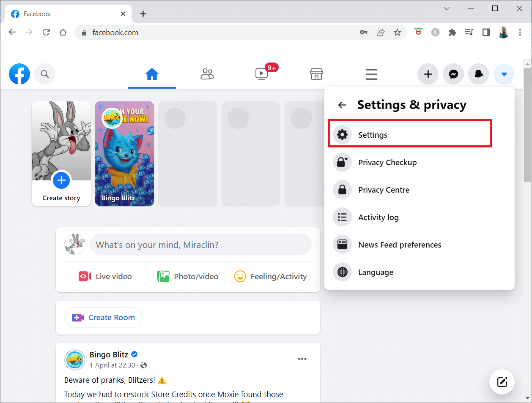Open Privacy Centre menu item
This screenshot has width=532, height=403.
point(420,190)
